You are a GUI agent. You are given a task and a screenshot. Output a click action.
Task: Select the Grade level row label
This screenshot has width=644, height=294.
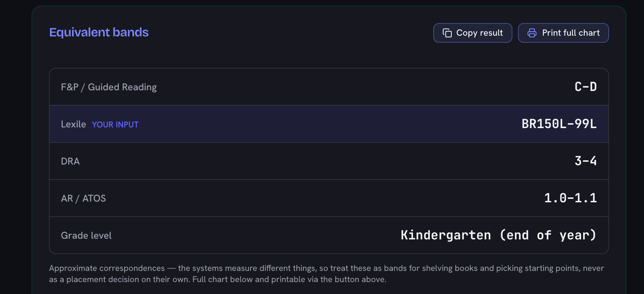(x=86, y=236)
